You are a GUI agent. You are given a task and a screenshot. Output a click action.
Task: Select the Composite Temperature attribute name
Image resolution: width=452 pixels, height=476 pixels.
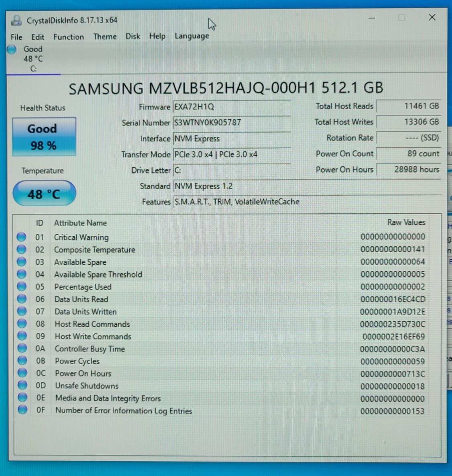coord(95,249)
